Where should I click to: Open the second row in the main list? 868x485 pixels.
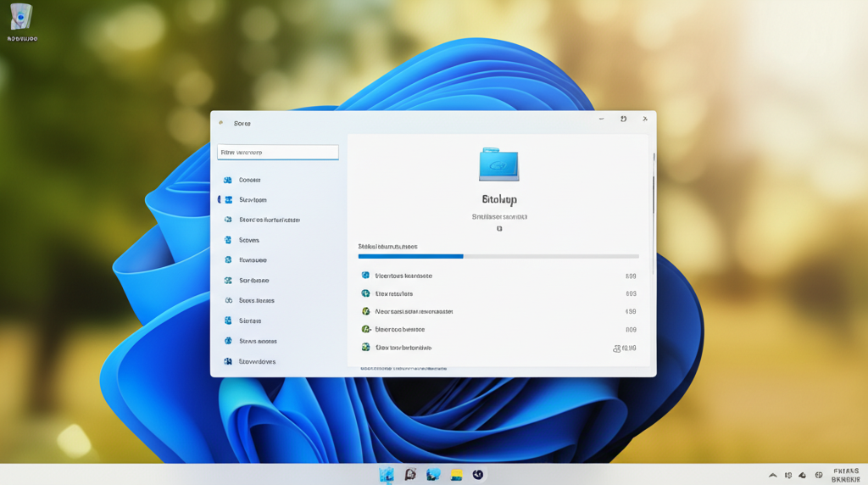pos(394,293)
